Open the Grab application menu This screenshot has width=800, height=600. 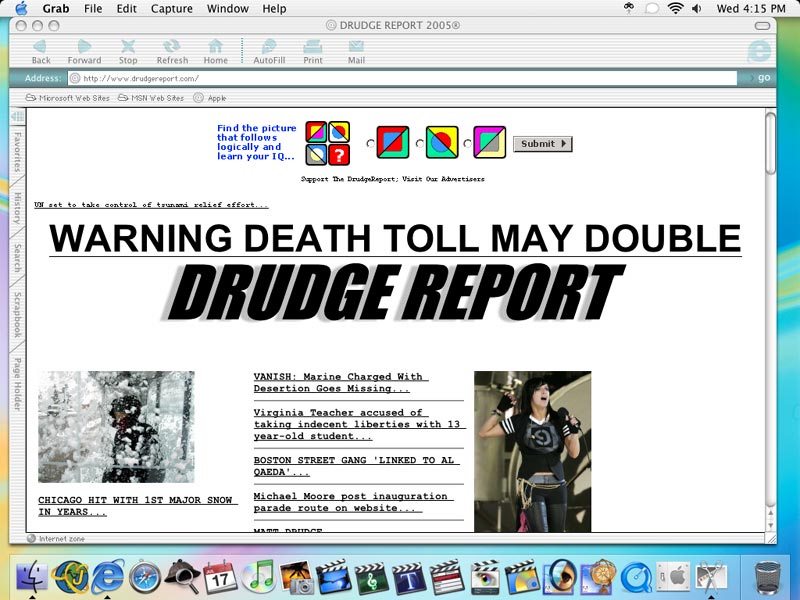click(56, 8)
